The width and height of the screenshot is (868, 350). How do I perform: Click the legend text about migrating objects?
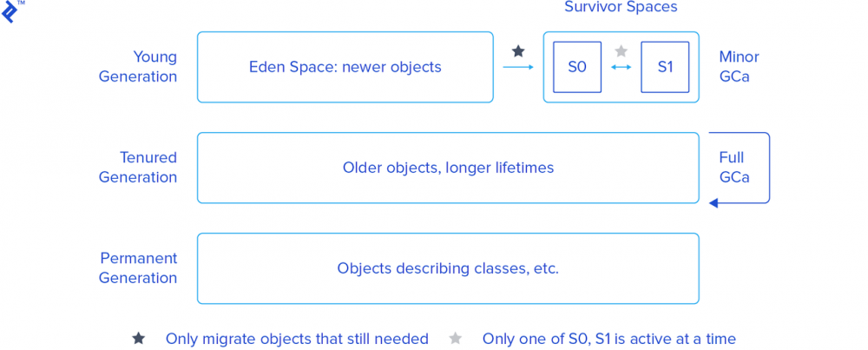coord(297,339)
